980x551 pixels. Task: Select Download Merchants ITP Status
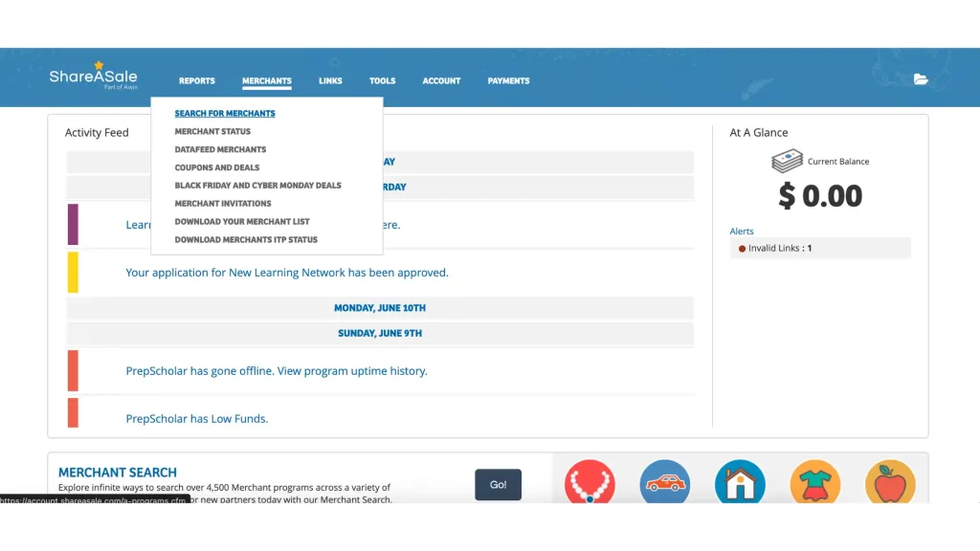tap(246, 240)
